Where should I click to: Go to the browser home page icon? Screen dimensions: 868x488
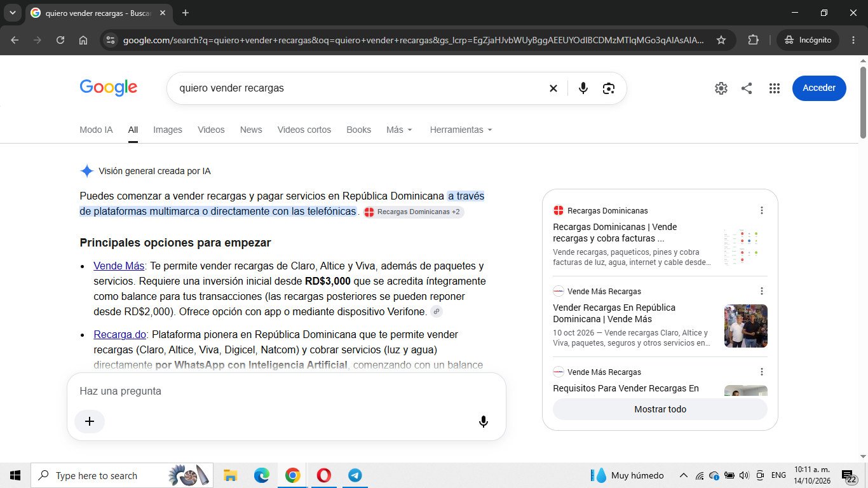83,40
